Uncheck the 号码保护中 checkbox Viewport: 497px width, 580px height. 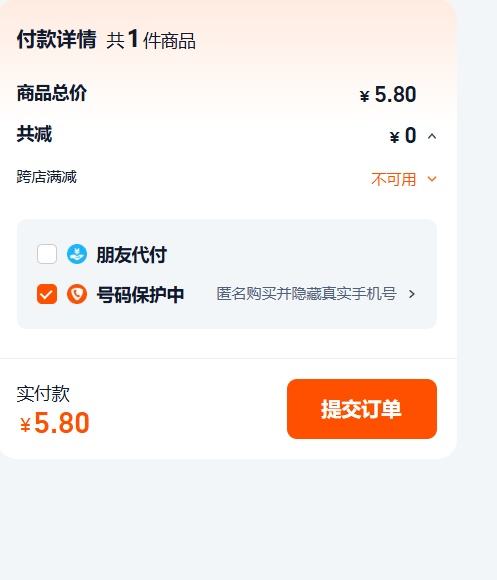click(x=47, y=294)
